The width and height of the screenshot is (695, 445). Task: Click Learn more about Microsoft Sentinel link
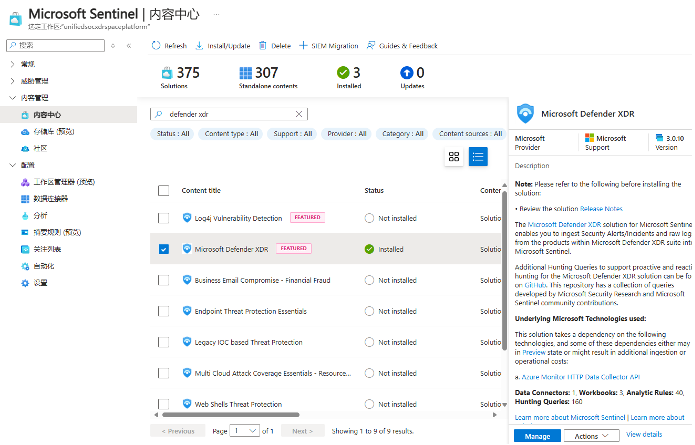tap(570, 418)
